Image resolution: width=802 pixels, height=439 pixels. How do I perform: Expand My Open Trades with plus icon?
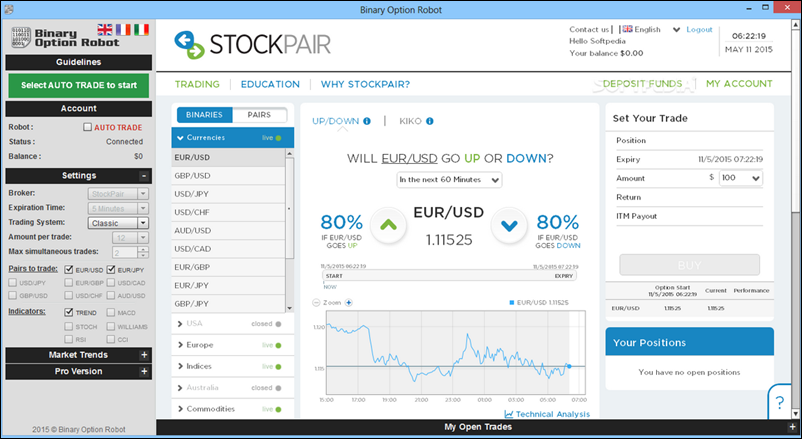(x=793, y=427)
